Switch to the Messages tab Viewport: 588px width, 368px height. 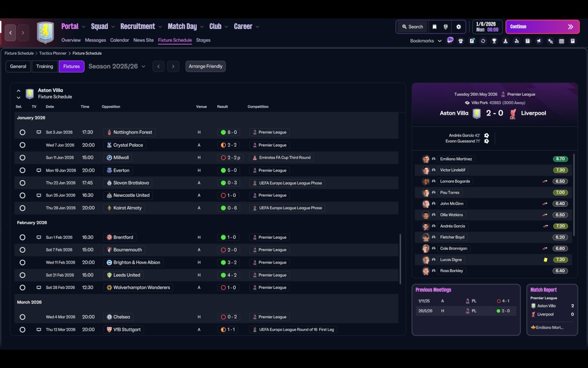96,40
